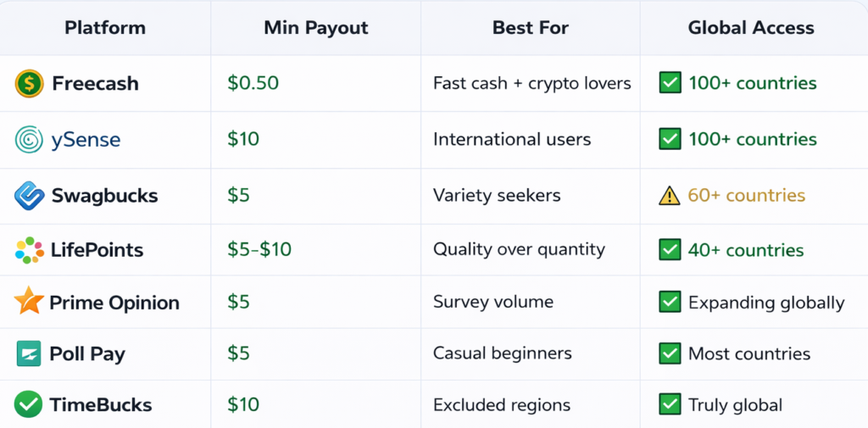Screen dimensions: 868x428
Task: Click the green checkbox beside Truly global
Action: [x=670, y=405]
